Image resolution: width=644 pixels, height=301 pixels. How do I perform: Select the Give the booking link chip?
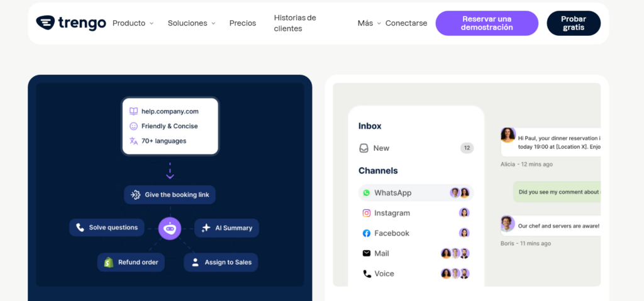[x=170, y=195]
